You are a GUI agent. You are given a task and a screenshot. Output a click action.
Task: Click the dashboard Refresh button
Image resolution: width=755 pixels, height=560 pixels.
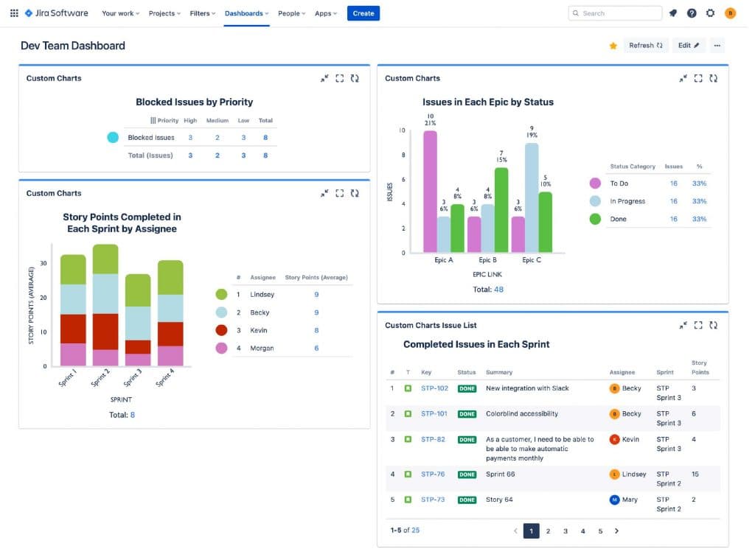coord(646,46)
